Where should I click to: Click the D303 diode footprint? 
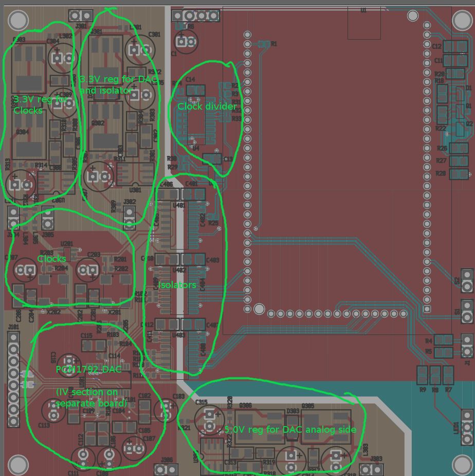pos(293,428)
